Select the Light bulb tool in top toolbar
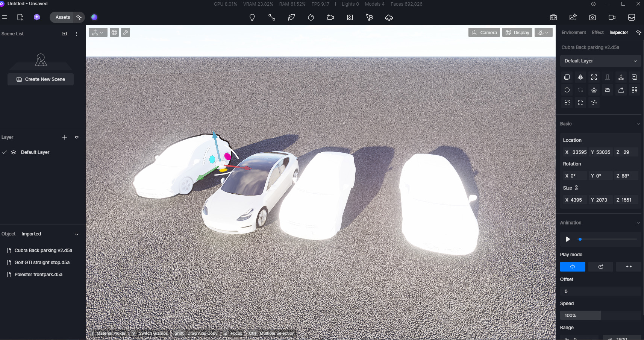Viewport: 644px width, 340px height. [x=252, y=17]
